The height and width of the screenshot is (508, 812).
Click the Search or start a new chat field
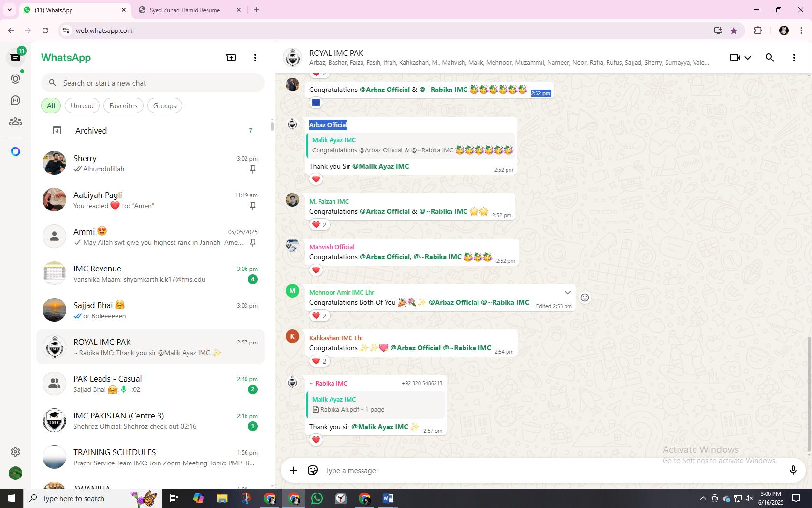153,83
